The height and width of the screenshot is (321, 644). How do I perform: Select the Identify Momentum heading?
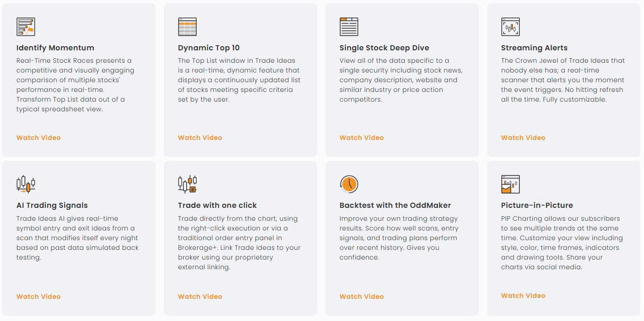pyautogui.click(x=55, y=48)
